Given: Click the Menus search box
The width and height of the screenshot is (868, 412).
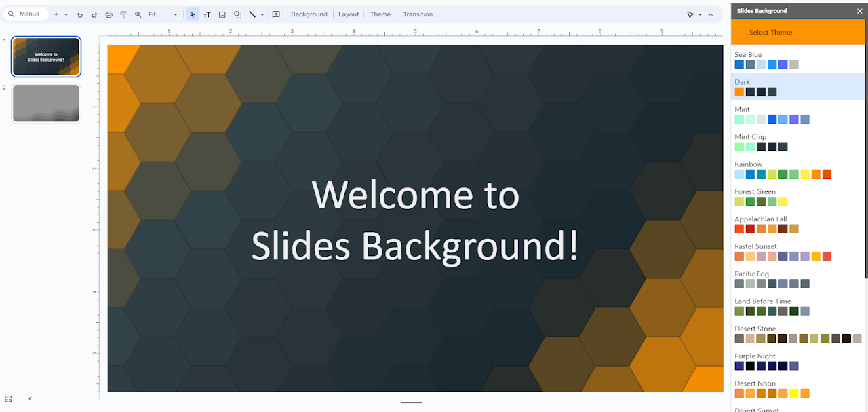Looking at the screenshot, I should [26, 14].
